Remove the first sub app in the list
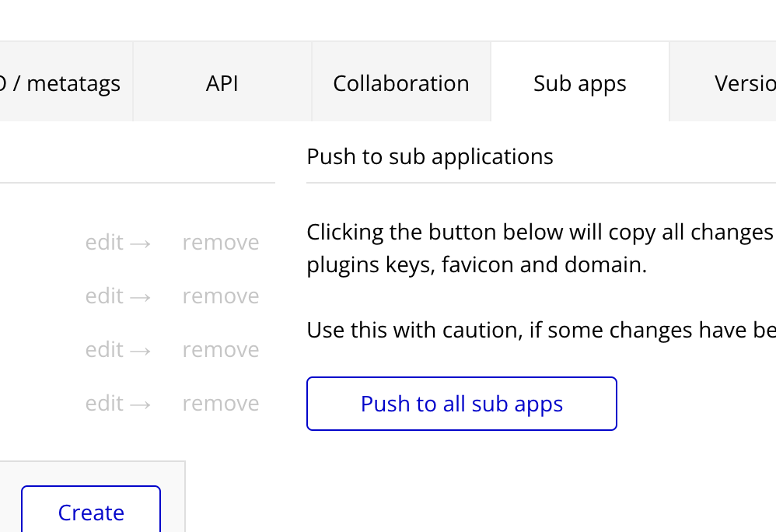 click(221, 243)
